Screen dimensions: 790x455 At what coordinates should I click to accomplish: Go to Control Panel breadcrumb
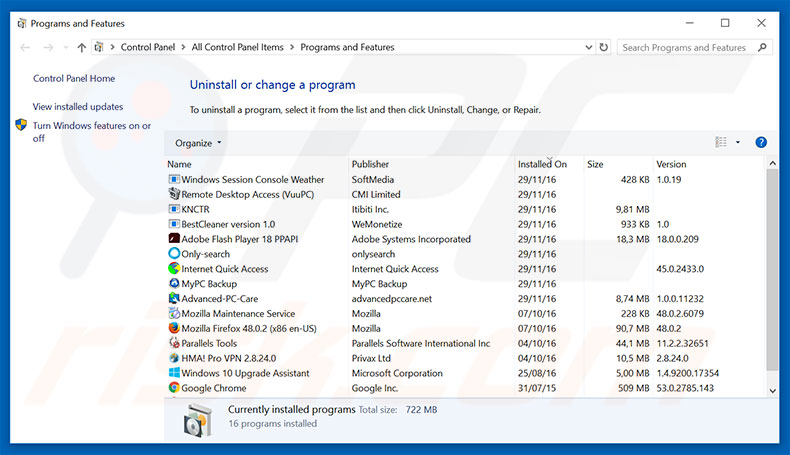(x=148, y=47)
